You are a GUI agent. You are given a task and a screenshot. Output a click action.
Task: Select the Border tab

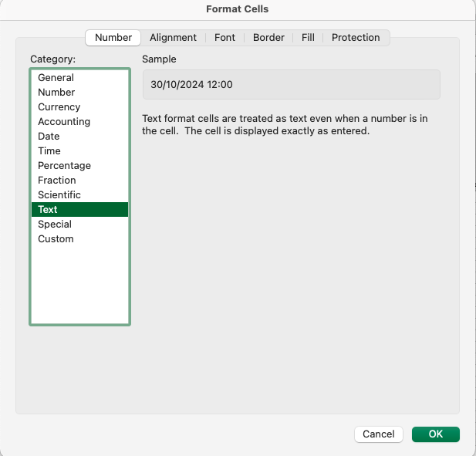268,37
